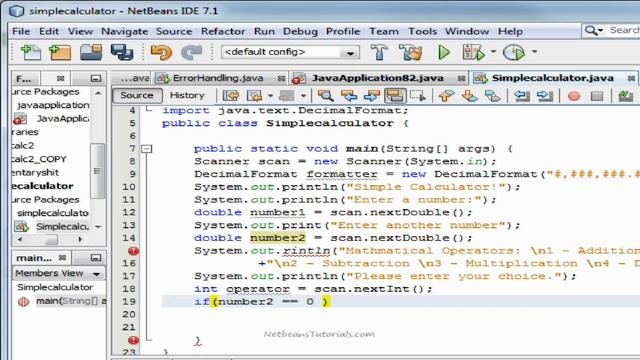The width and height of the screenshot is (640, 360).
Task: Click the Build Project hammer icon
Action: point(379,52)
